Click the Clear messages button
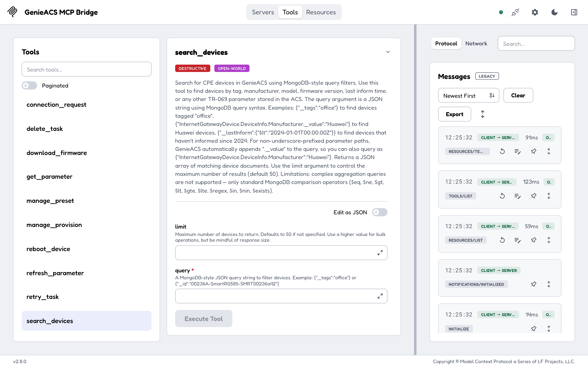 coord(518,95)
